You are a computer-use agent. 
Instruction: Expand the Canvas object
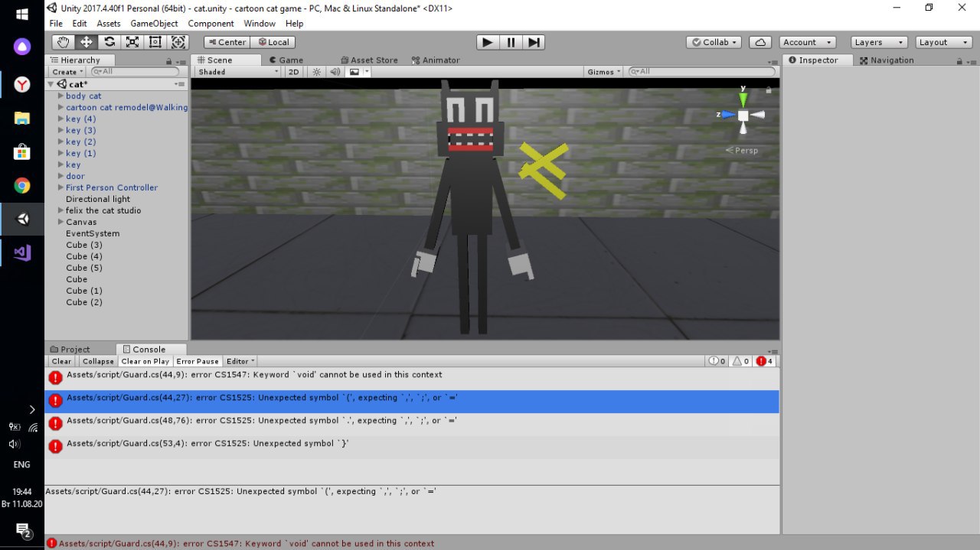[x=60, y=222]
